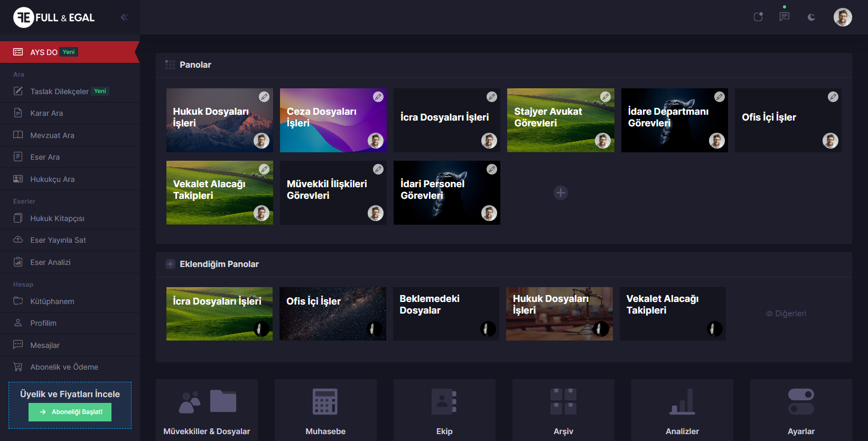868x441 pixels.
Task: Click edit pencil on Ceza Dosyaları İşleri
Action: (378, 97)
